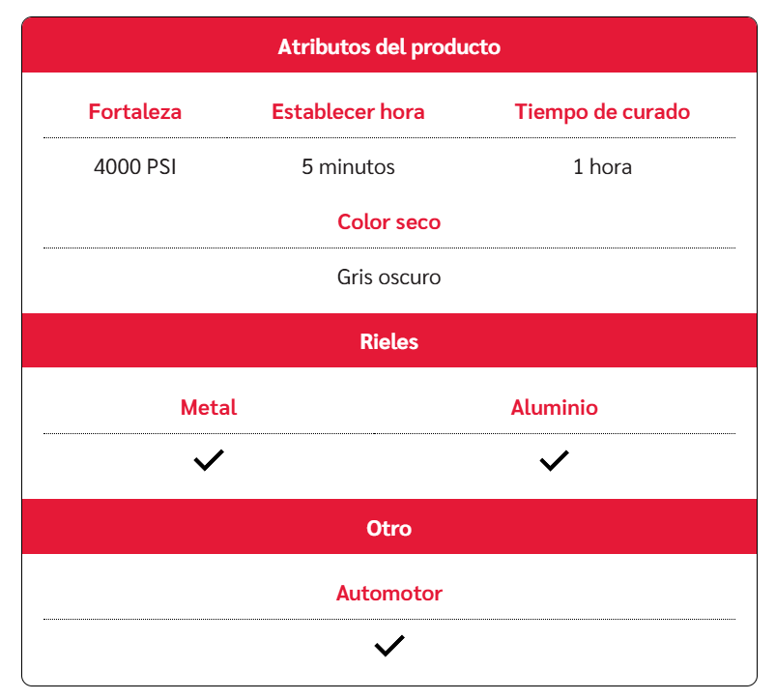Select the Atributos del producto header
The width and height of the screenshot is (776, 700).
click(x=388, y=46)
